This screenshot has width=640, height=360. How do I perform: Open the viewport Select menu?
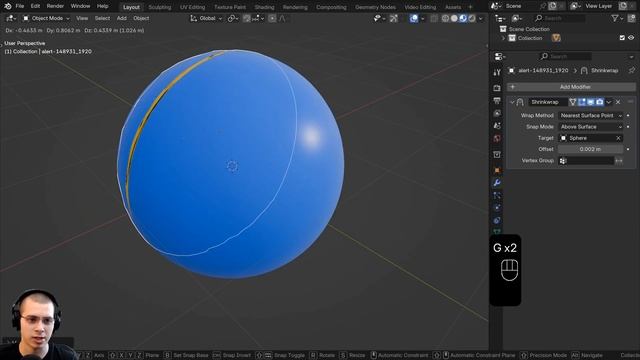102,18
